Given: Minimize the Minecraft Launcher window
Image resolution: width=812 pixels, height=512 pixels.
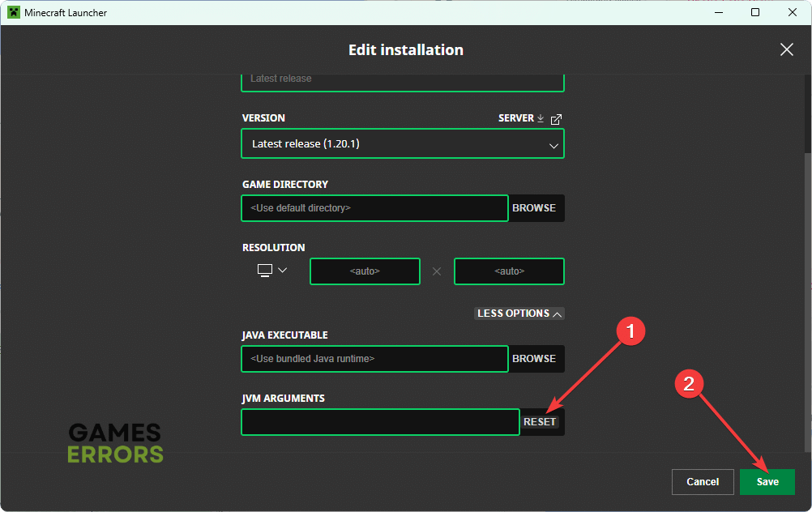Looking at the screenshot, I should point(718,12).
